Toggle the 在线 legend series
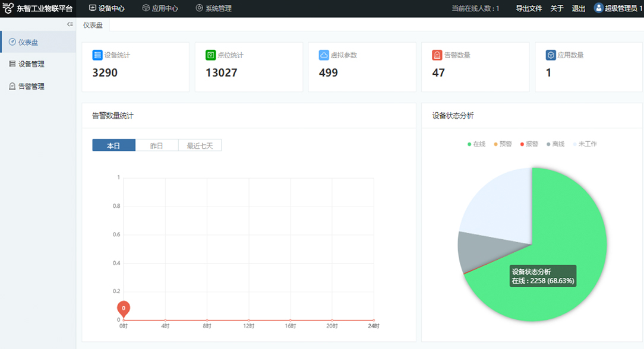 (476, 144)
